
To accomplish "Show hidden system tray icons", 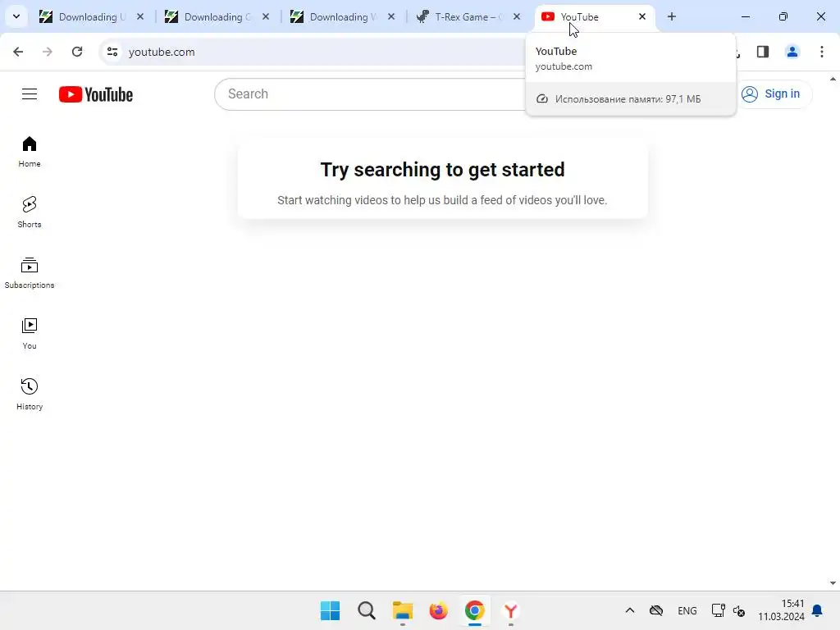I will (630, 610).
